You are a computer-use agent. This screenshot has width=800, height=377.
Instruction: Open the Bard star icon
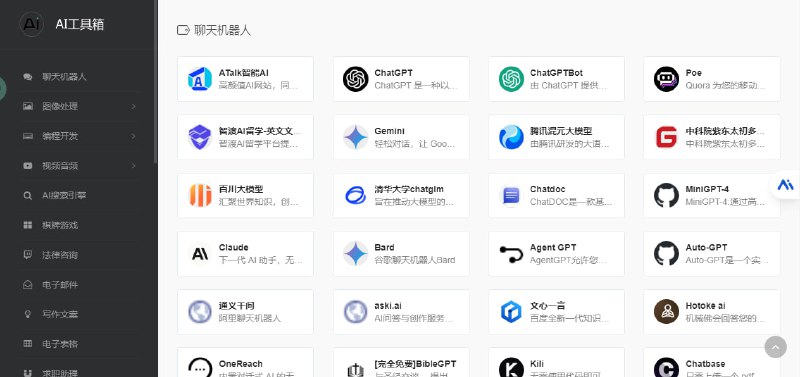(356, 254)
